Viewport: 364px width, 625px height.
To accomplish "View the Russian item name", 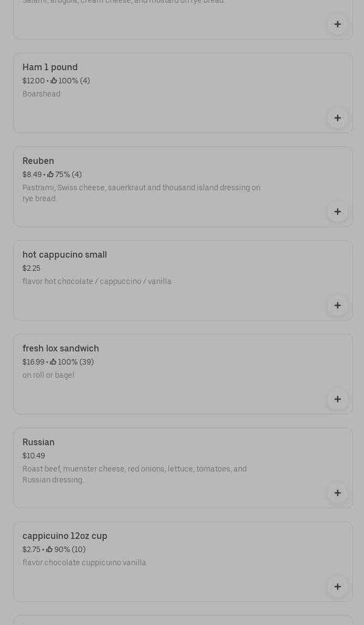I will (38, 442).
